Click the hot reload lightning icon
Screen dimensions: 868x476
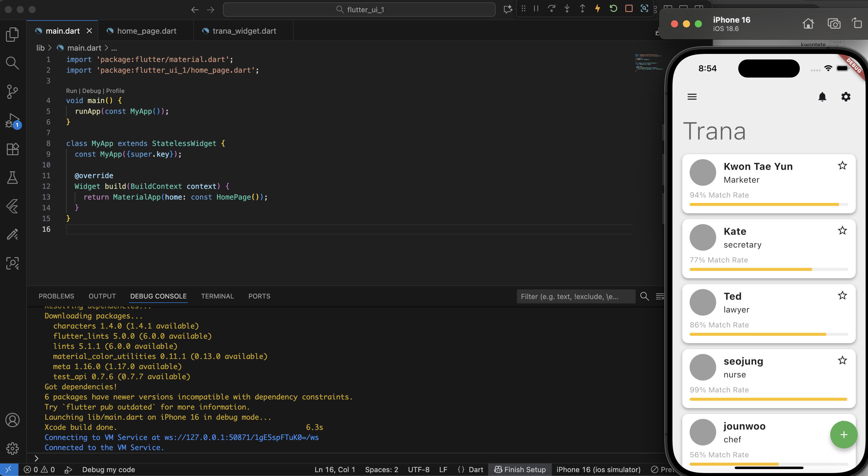[597, 8]
